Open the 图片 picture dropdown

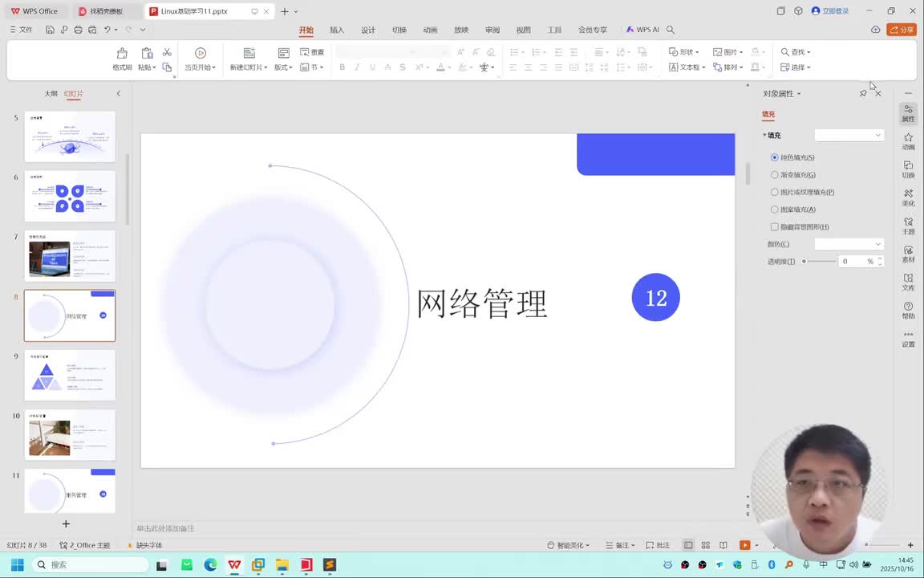point(727,52)
